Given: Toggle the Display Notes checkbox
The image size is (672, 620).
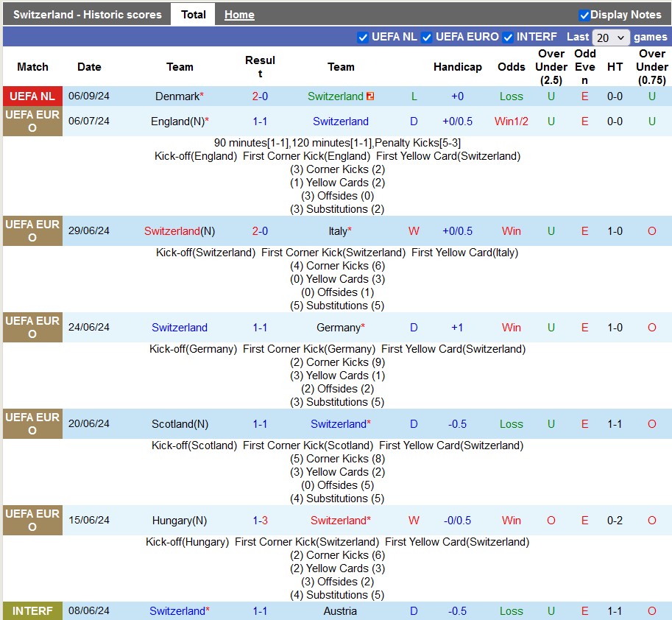Looking at the screenshot, I should click(x=584, y=15).
